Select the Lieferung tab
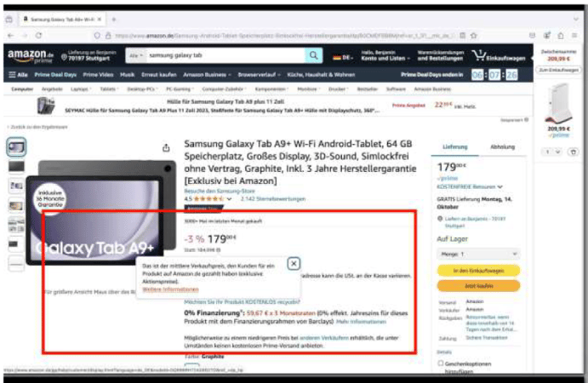The image size is (588, 383). coord(455,146)
